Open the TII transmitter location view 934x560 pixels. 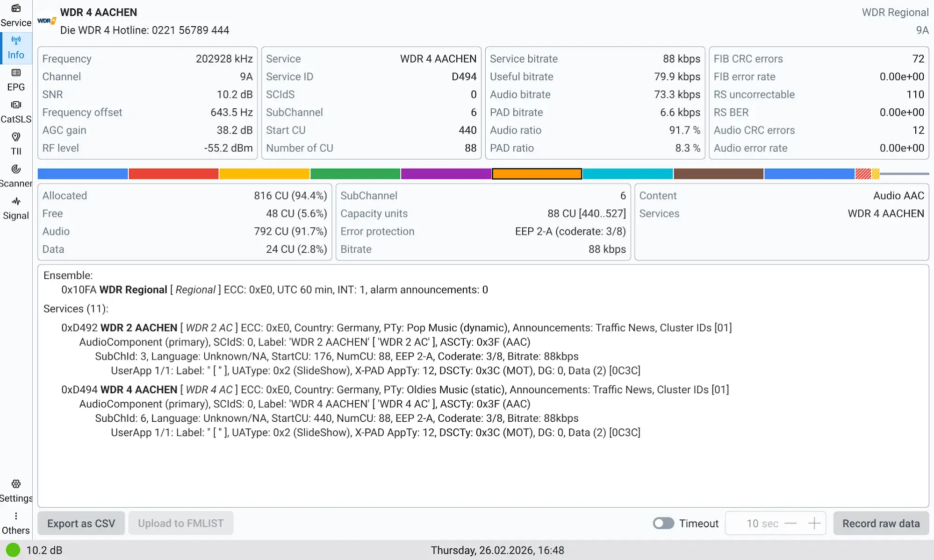coord(16,143)
